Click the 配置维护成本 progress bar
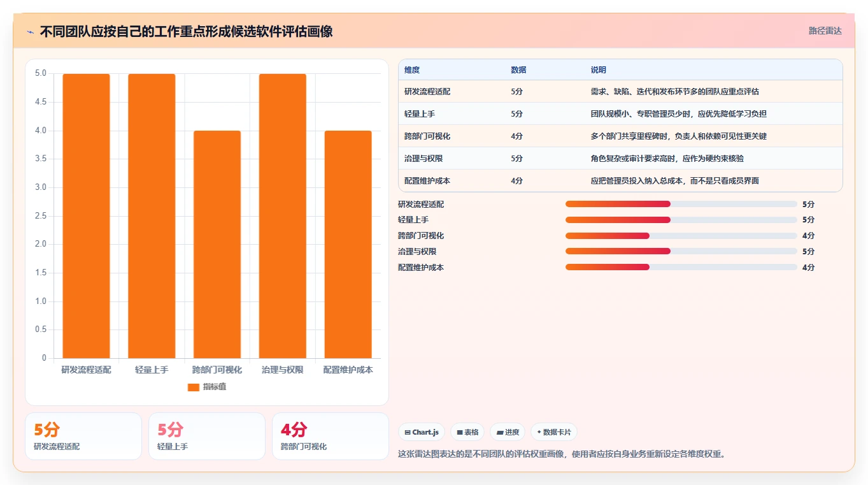 pos(681,267)
